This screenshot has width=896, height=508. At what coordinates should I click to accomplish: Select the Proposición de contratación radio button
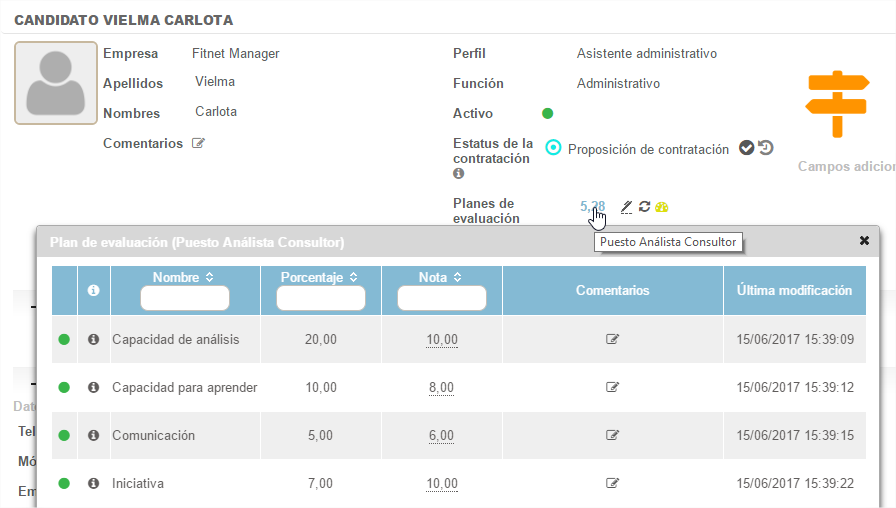pos(553,148)
